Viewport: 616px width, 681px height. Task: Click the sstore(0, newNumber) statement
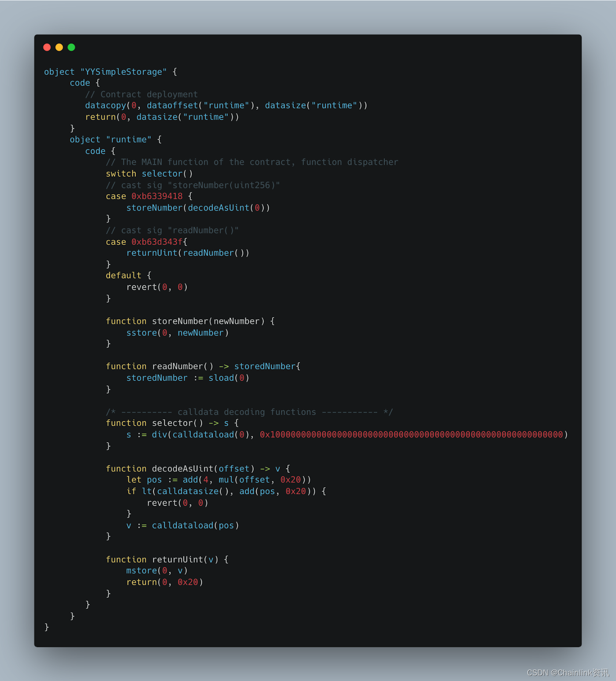178,333
